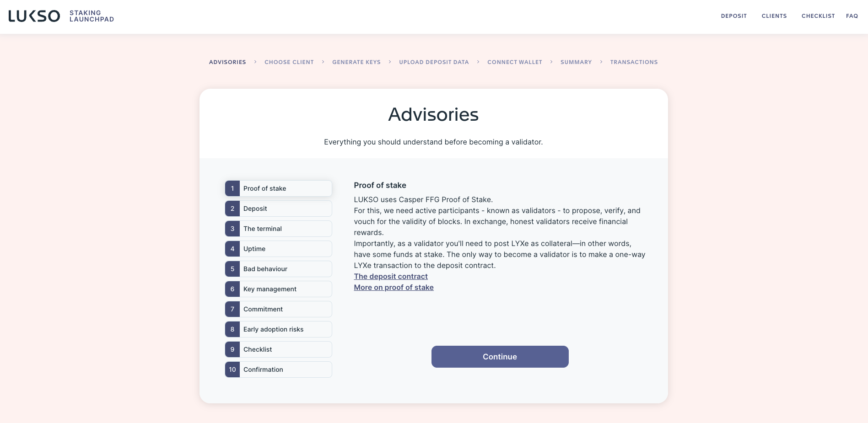Viewport: 868px width, 423px height.
Task: Open advisory 2 Deposit
Action: pos(278,209)
